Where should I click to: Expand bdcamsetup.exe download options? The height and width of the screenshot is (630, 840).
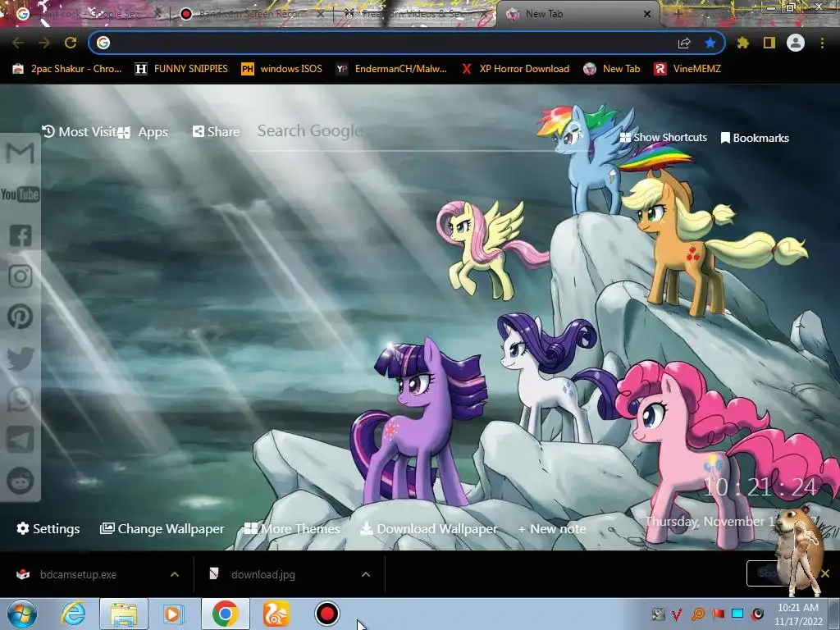click(175, 574)
